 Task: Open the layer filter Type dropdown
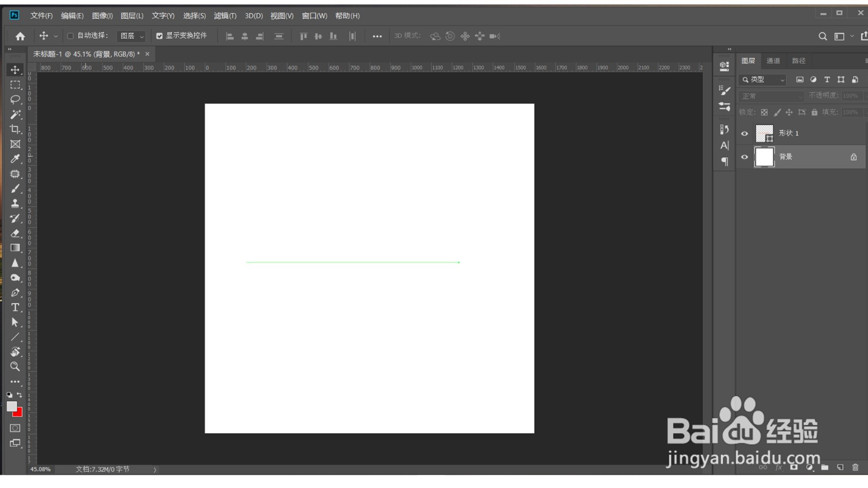coord(763,80)
